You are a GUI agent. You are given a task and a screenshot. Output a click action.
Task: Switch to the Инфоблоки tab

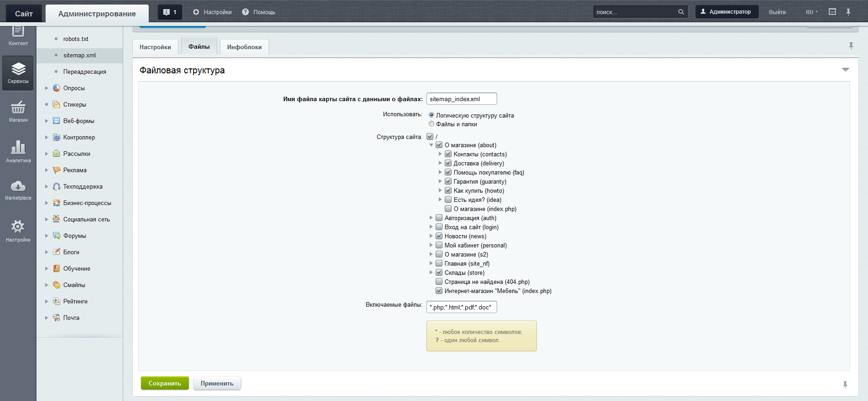(x=244, y=47)
